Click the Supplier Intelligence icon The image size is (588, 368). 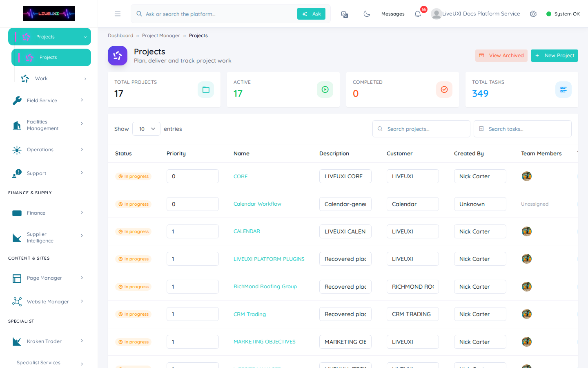pos(17,238)
